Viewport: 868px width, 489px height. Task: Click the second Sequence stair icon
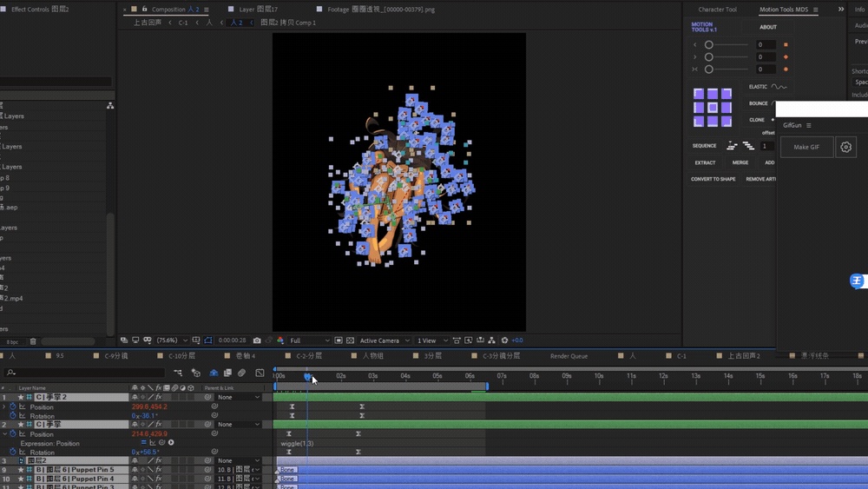pyautogui.click(x=748, y=146)
